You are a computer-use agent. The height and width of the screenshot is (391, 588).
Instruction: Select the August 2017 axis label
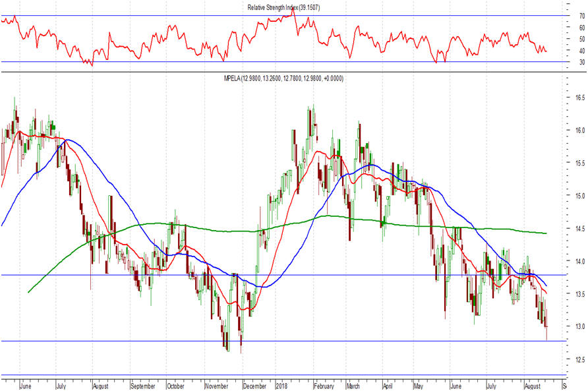[x=100, y=386]
